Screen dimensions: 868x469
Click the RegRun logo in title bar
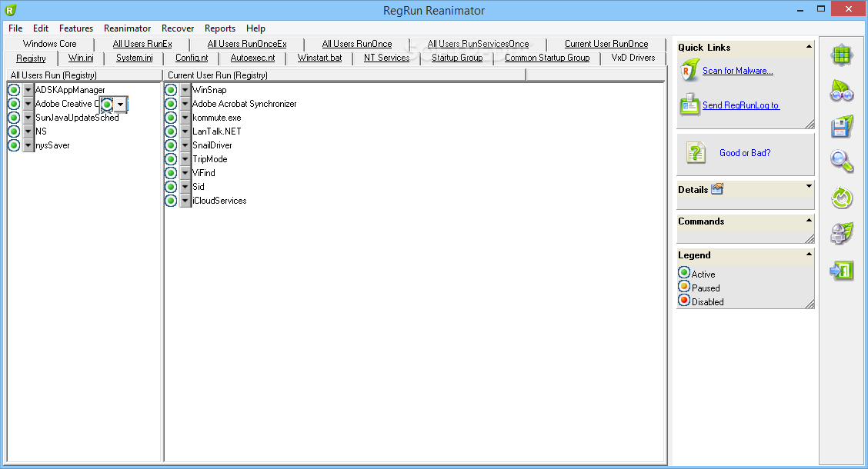pyautogui.click(x=11, y=10)
